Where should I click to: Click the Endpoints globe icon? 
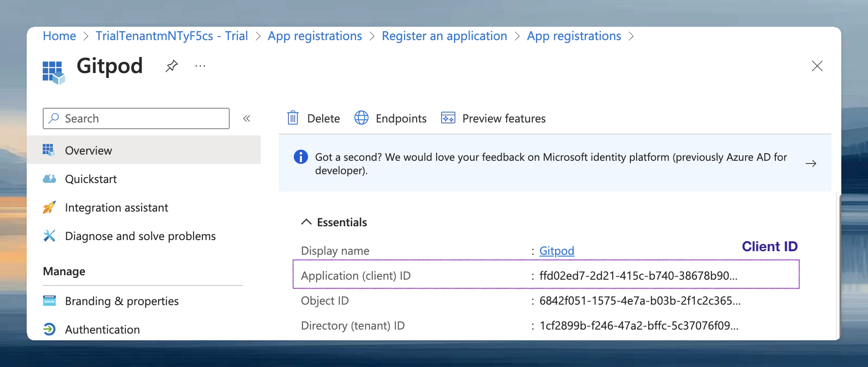[x=361, y=118]
